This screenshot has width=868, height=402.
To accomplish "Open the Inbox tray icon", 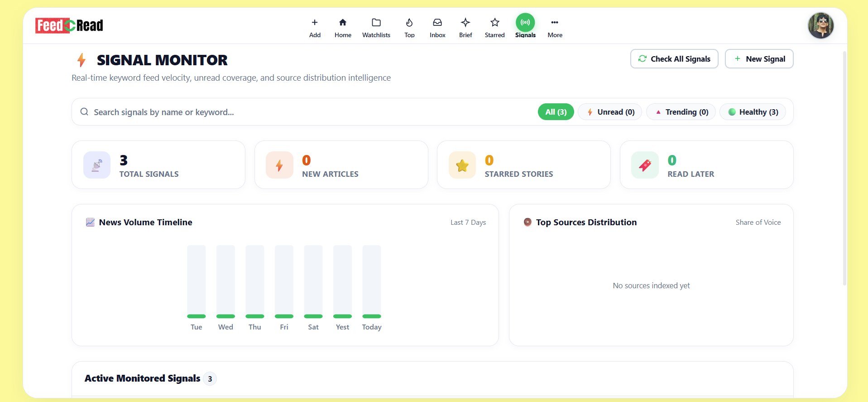I will click(x=437, y=22).
